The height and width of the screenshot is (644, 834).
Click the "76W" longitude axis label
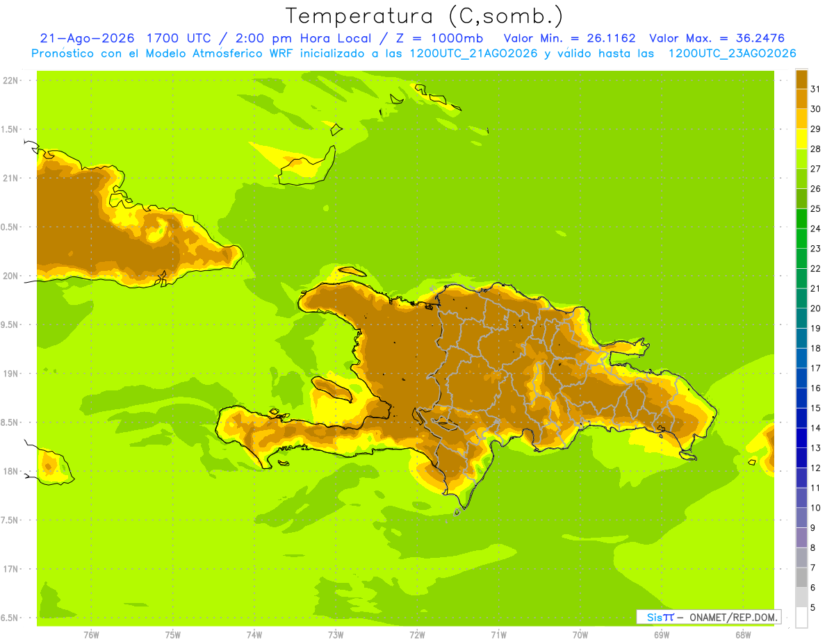(x=91, y=635)
